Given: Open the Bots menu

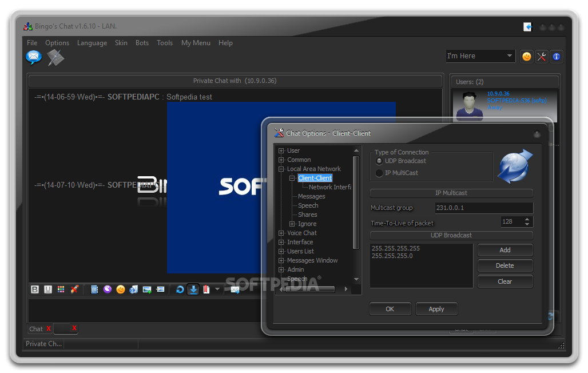Looking at the screenshot, I should (x=142, y=43).
